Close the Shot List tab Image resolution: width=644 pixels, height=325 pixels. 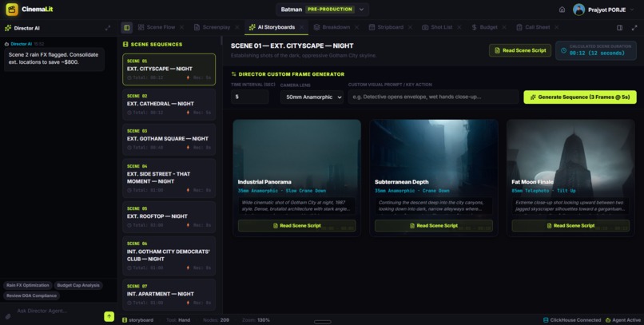[459, 27]
